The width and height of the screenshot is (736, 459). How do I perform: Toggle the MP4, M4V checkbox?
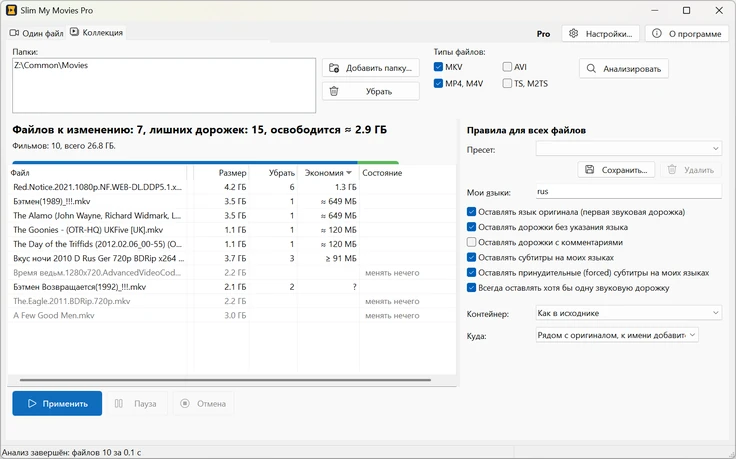tap(438, 84)
